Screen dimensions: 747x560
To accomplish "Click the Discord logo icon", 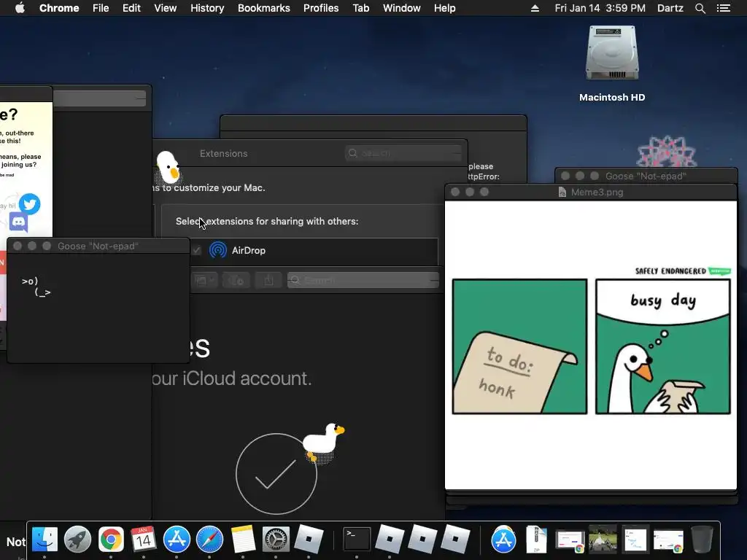I will pyautogui.click(x=18, y=222).
